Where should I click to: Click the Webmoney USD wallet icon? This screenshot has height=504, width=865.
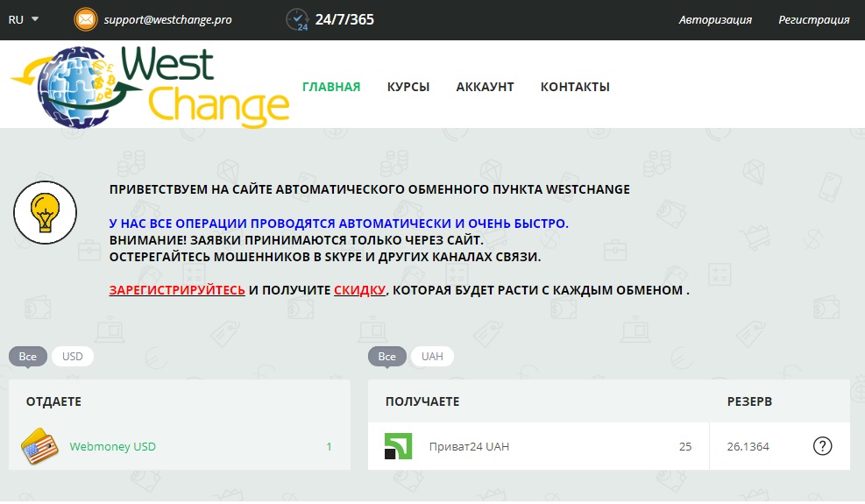click(39, 447)
